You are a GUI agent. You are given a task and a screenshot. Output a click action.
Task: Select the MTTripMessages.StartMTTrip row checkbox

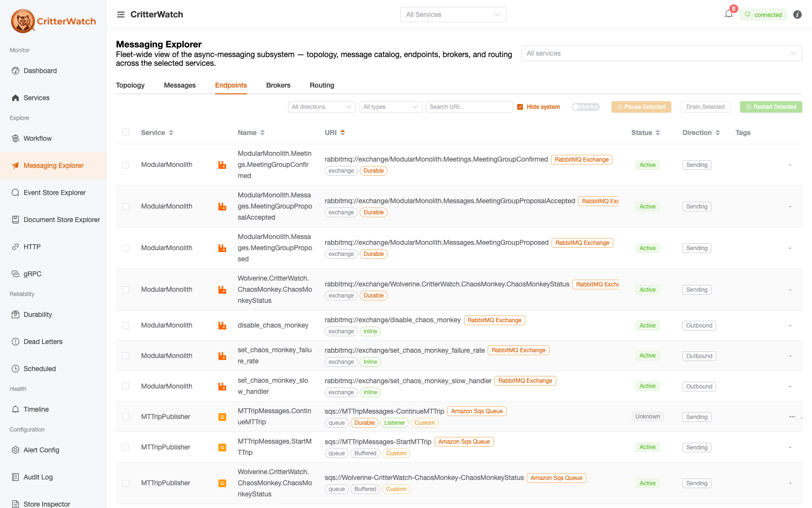[x=126, y=447]
